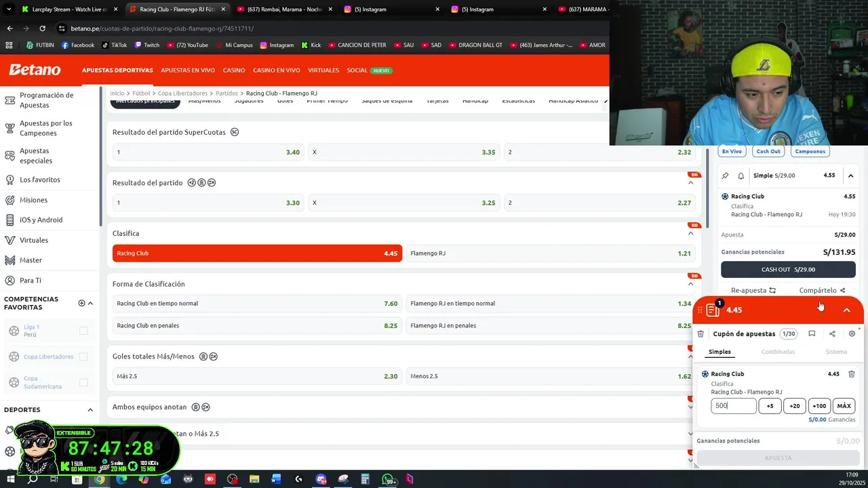868x488 pixels.
Task: Open File Explorer from taskbar
Action: 254,479
